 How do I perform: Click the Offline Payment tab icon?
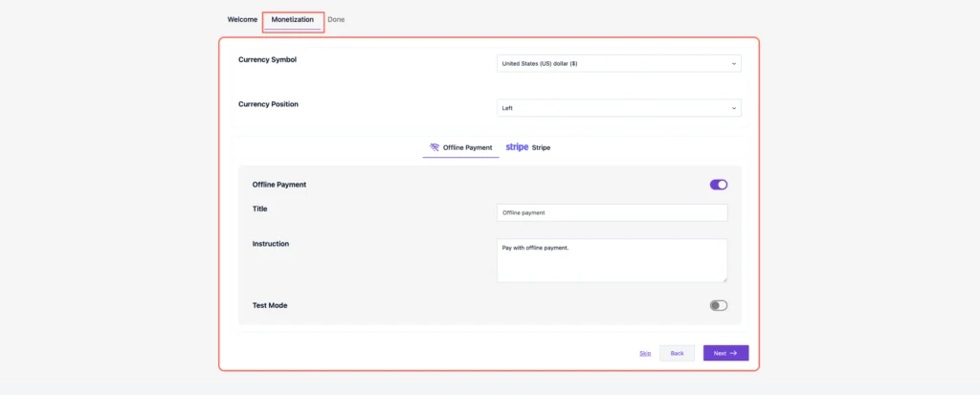434,147
